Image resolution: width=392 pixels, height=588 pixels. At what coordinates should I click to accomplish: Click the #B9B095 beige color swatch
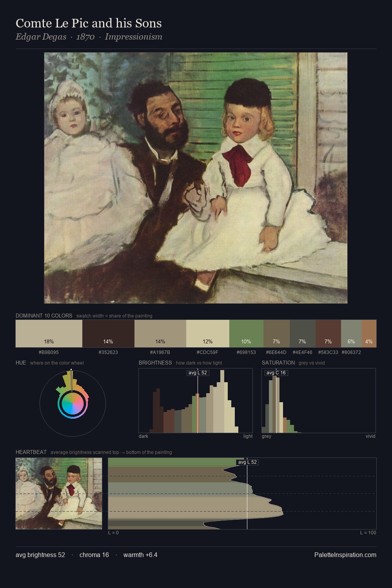49,334
